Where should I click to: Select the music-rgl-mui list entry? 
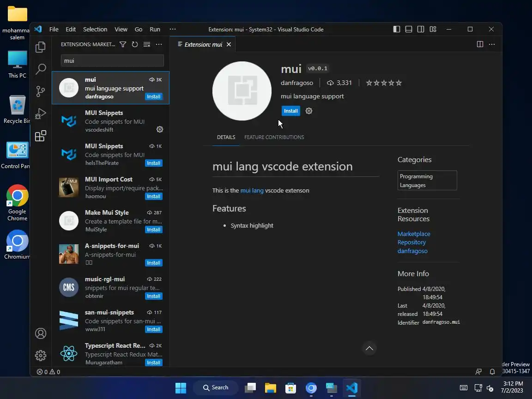(x=111, y=287)
